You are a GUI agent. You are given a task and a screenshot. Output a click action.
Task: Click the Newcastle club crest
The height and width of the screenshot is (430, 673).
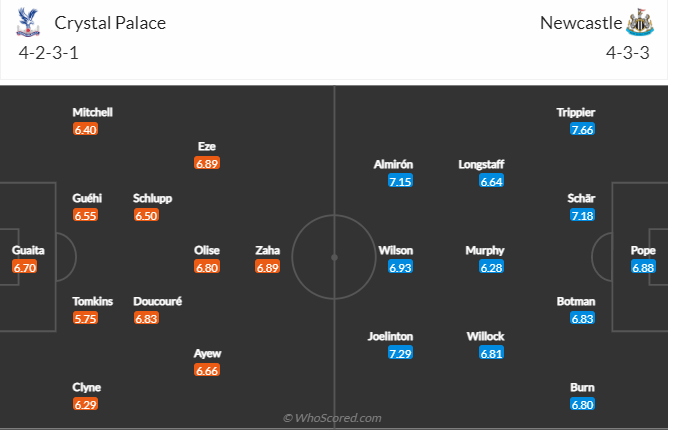click(639, 22)
